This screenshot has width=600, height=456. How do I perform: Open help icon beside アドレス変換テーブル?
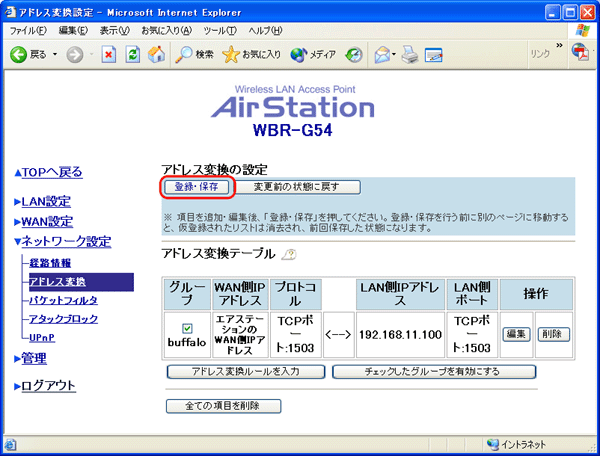click(289, 254)
